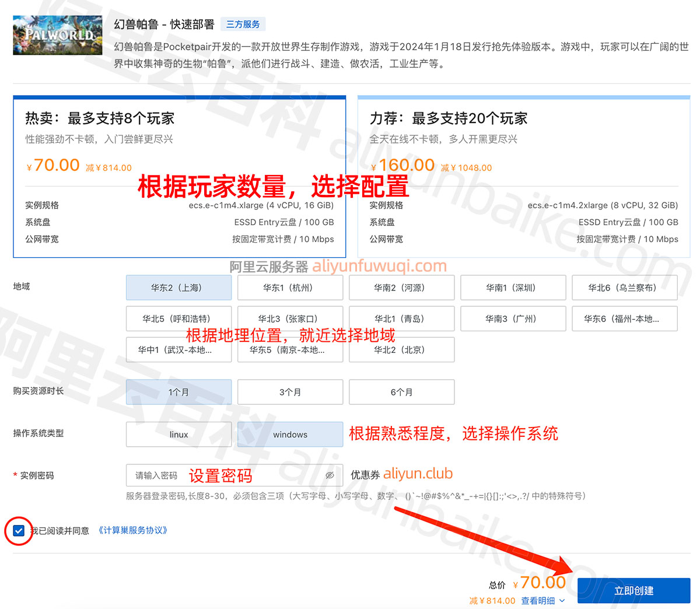Click the 立即创建 button

tap(633, 591)
